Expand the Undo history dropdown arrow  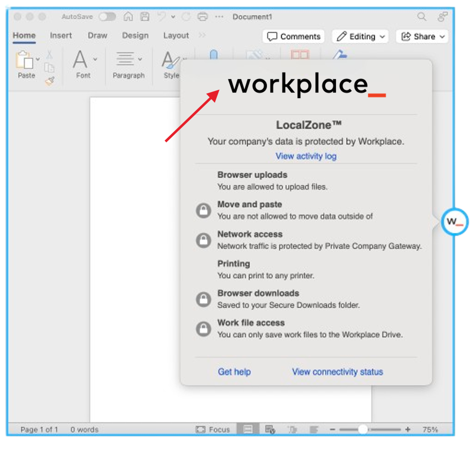coord(173,17)
